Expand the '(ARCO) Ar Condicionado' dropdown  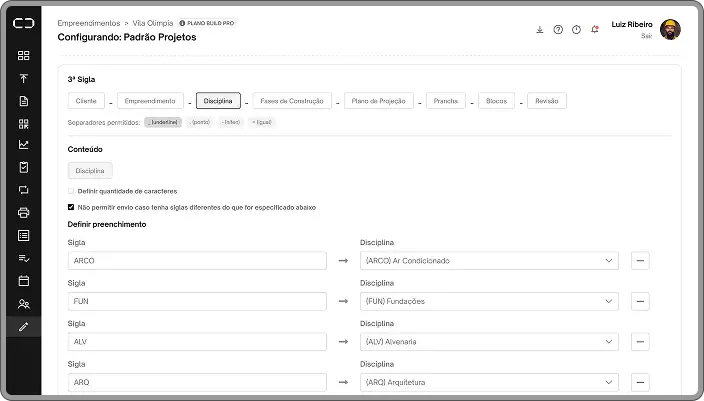(x=489, y=261)
